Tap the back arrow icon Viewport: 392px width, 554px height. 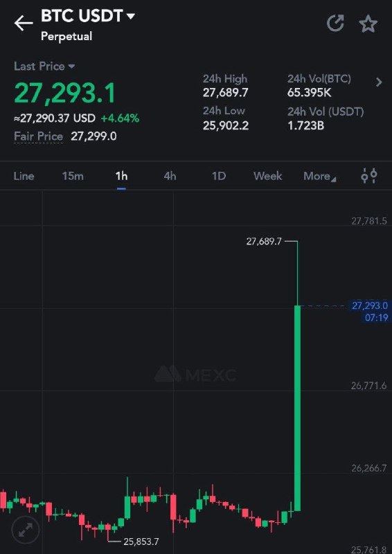pos(24,24)
